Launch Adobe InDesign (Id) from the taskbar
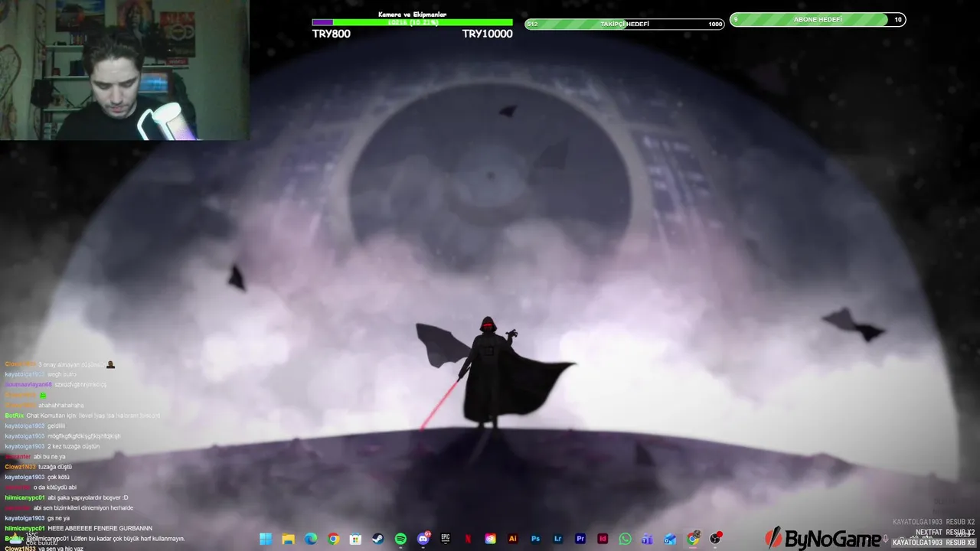The image size is (980, 551). 603,539
